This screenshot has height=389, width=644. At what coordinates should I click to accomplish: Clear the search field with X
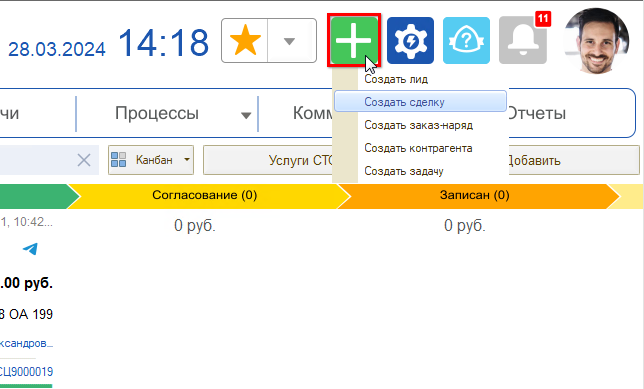[84, 160]
